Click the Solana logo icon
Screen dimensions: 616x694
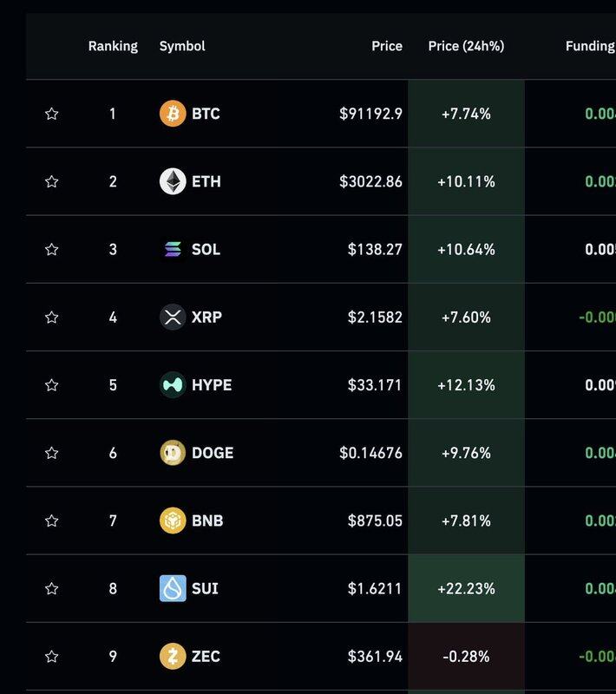click(173, 250)
